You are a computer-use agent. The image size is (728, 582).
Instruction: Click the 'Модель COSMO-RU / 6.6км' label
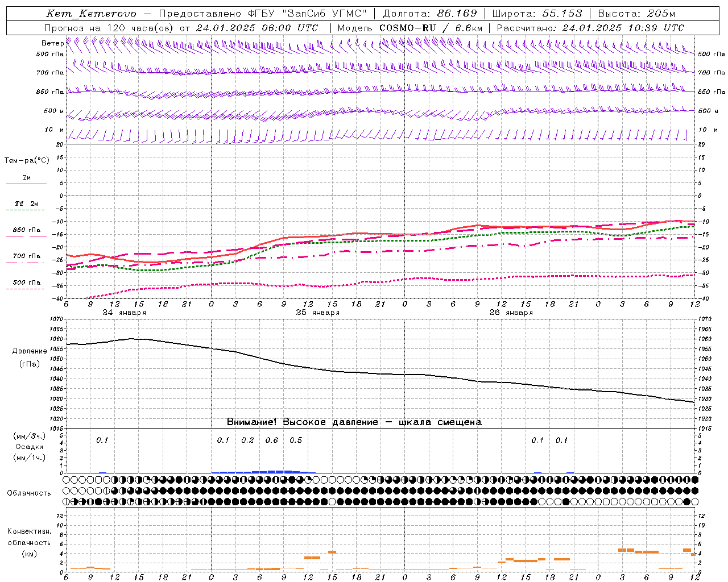point(410,28)
